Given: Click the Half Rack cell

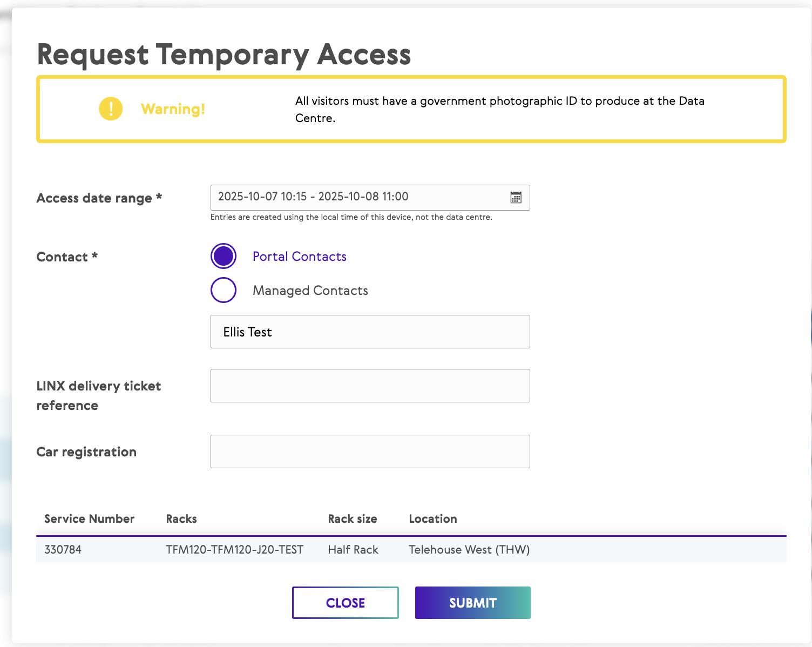Looking at the screenshot, I should click(353, 550).
